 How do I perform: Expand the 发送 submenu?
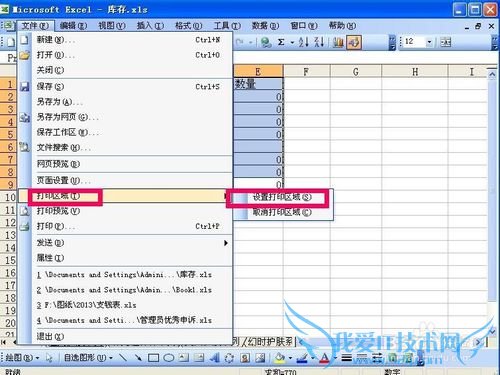[125, 243]
